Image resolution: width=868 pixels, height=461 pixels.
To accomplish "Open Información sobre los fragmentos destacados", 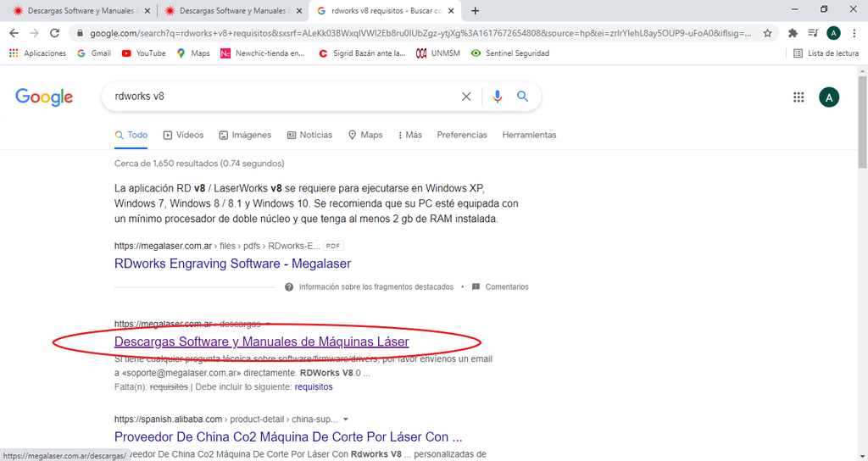I will pos(370,286).
